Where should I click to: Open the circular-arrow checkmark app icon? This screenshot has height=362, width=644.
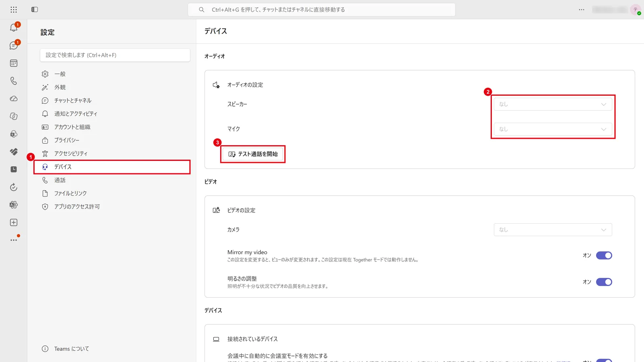pyautogui.click(x=14, y=187)
